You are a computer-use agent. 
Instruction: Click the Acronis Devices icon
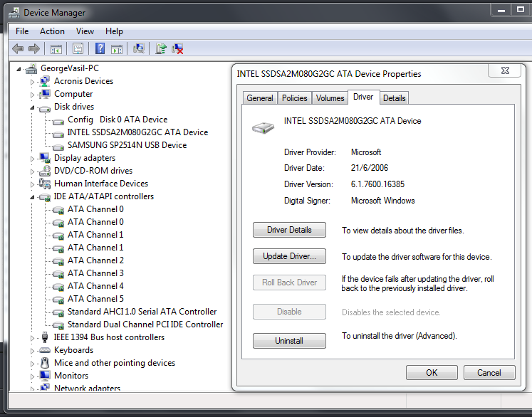(x=45, y=81)
